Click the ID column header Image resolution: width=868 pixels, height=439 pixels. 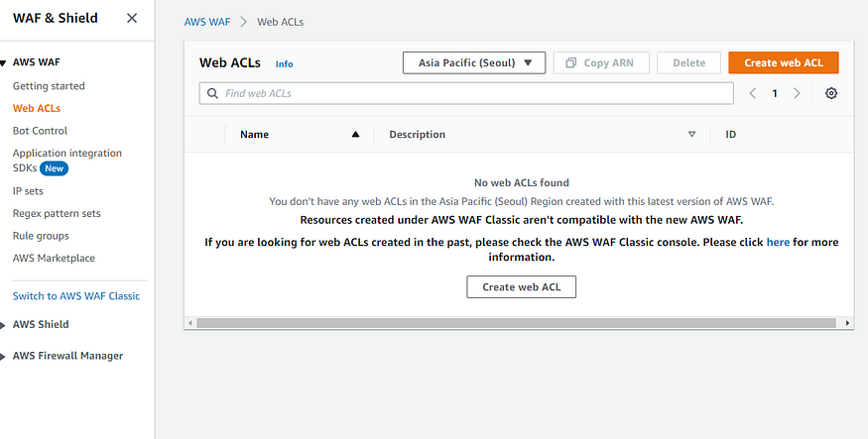coord(731,135)
